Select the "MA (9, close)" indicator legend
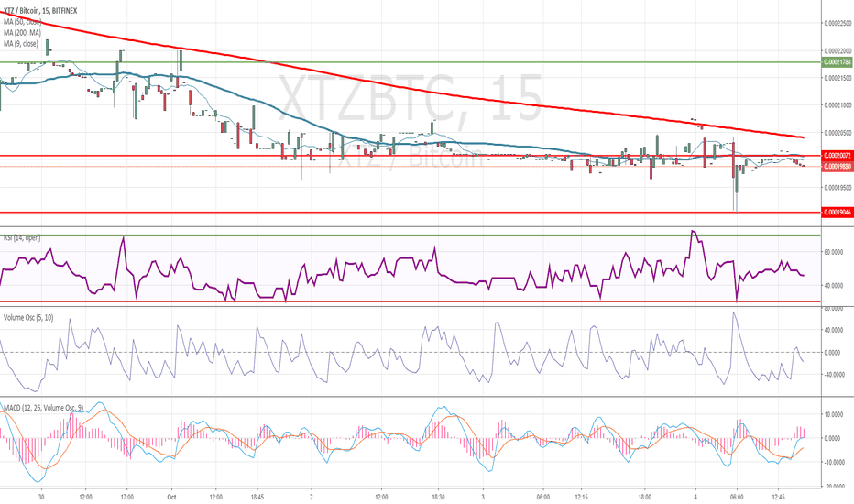The height and width of the screenshot is (504, 854). [x=21, y=44]
